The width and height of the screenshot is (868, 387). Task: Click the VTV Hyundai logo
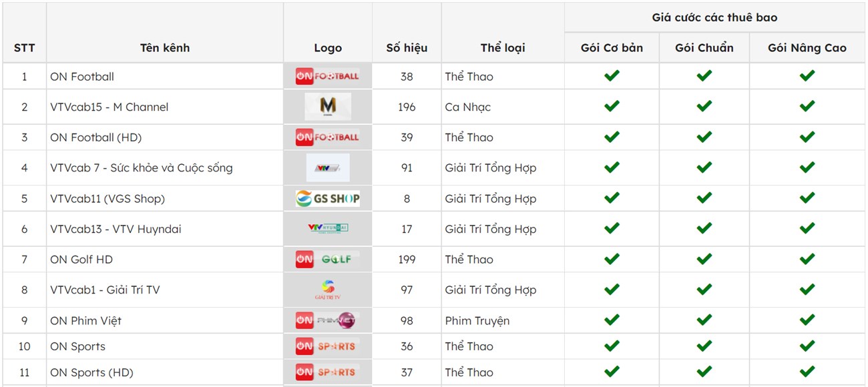[328, 229]
